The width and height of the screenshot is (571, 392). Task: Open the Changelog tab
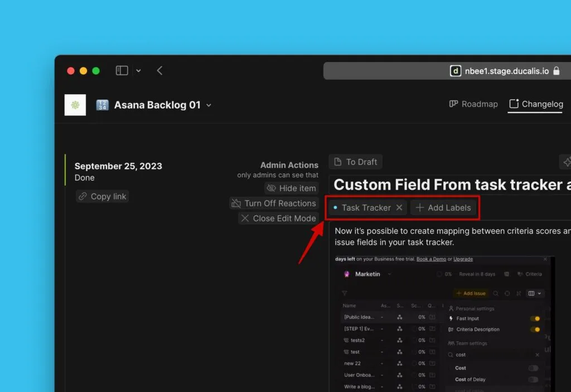[536, 104]
